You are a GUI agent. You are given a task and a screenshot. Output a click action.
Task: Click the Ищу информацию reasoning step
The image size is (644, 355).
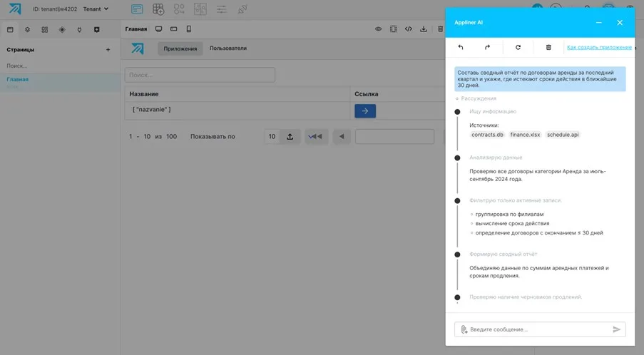(x=493, y=112)
